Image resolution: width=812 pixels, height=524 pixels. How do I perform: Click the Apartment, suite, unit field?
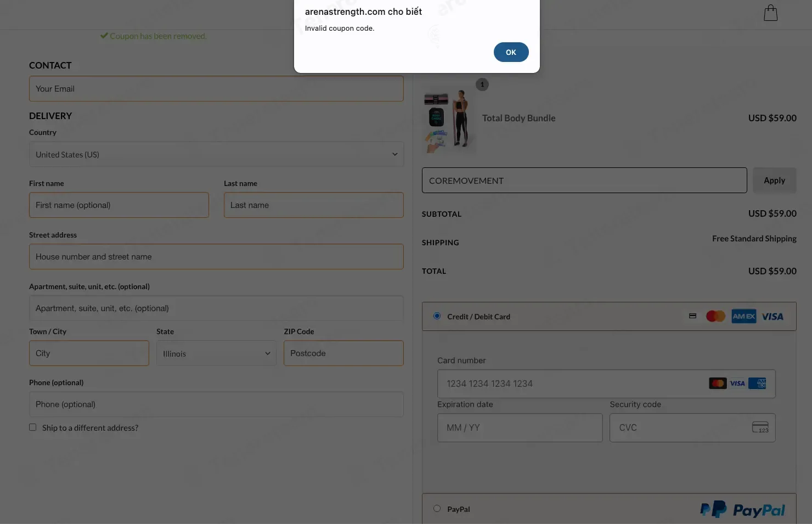point(216,308)
